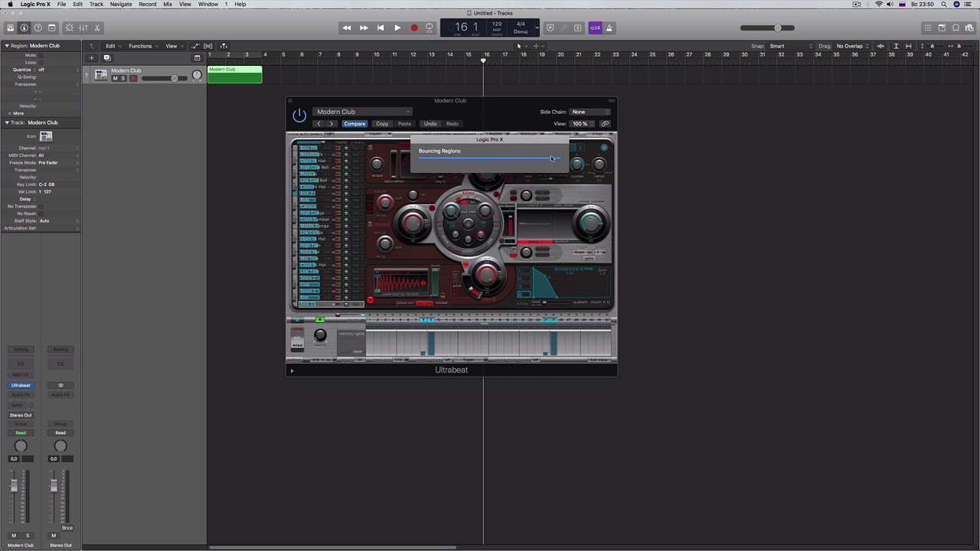Toggle the Replace mode X button

pos(550,28)
